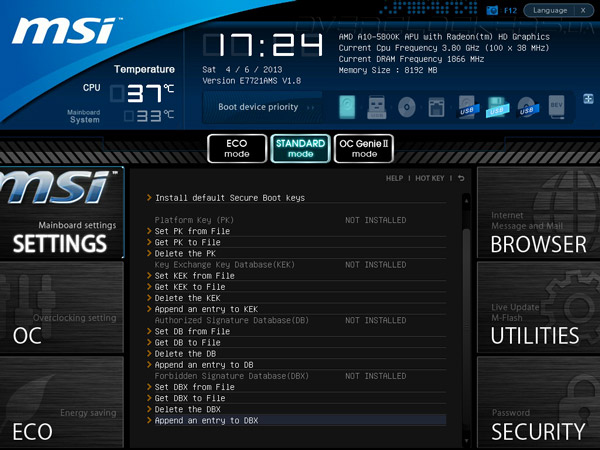Image resolution: width=600 pixels, height=450 pixels.
Task: Open the UTILITIES section
Action: tap(538, 307)
